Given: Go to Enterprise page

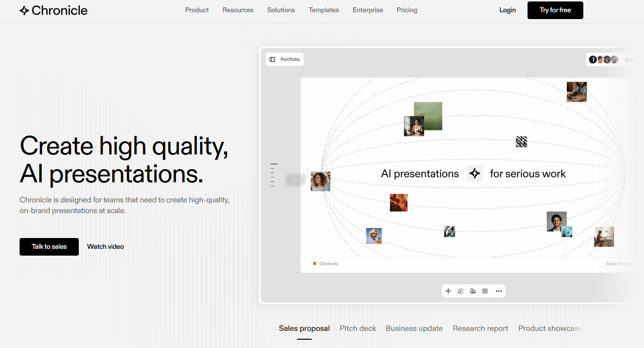Looking at the screenshot, I should click(x=368, y=10).
